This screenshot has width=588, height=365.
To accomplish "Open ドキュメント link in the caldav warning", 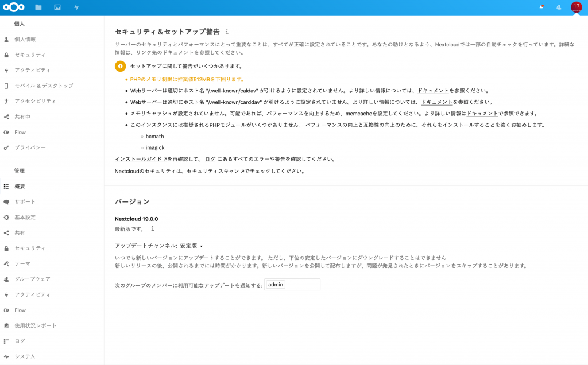I will click(433, 91).
